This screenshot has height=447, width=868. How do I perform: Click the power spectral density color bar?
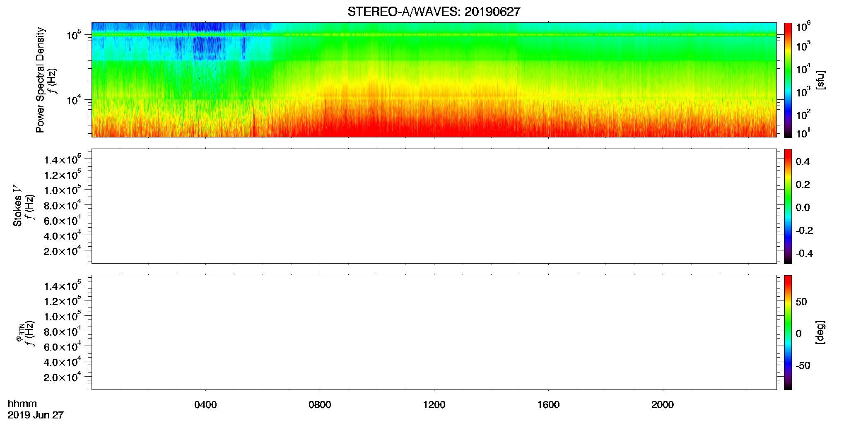pos(788,80)
